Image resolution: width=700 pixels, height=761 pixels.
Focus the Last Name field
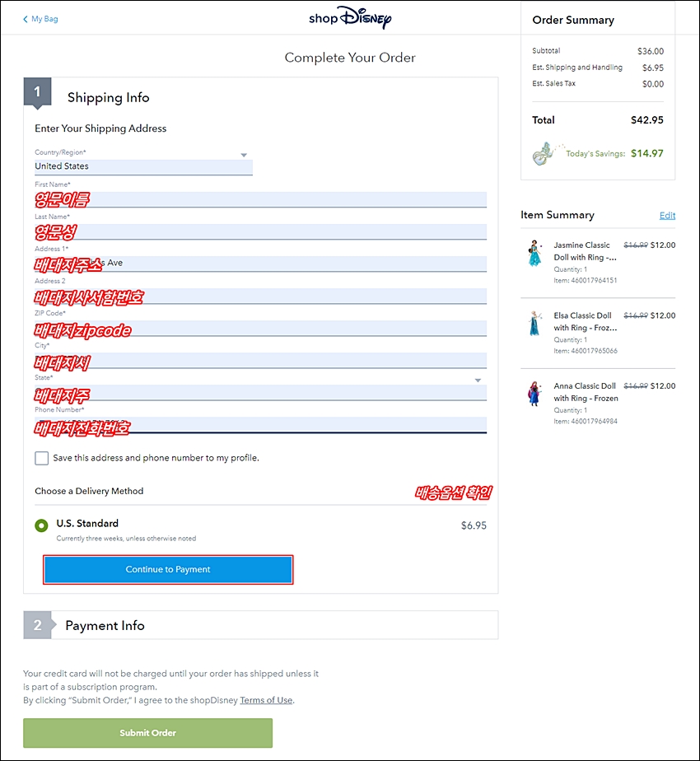(261, 231)
